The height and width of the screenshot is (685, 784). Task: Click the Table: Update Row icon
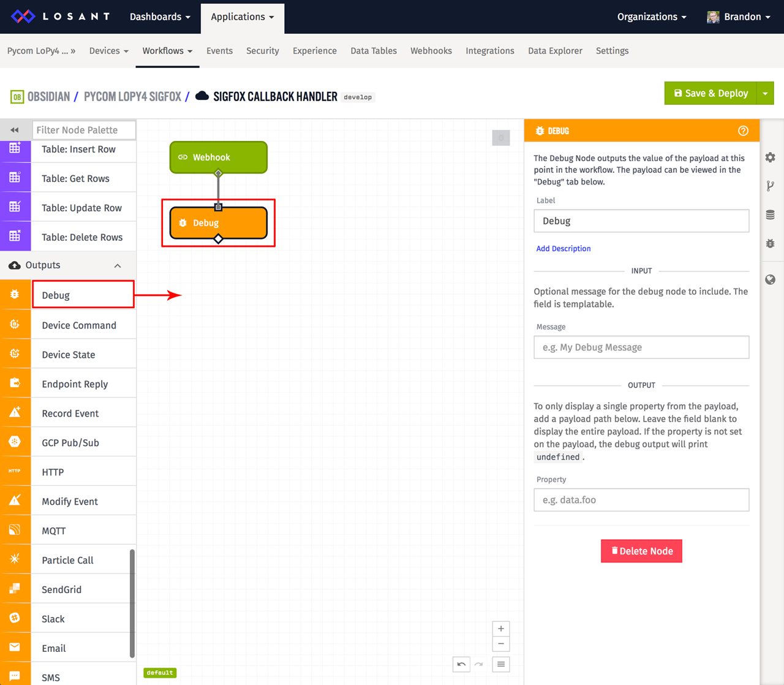coord(15,207)
